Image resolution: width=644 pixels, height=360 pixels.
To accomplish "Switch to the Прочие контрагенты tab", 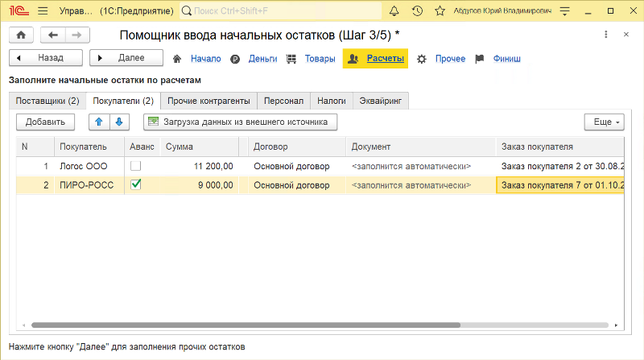I will pyautogui.click(x=208, y=101).
